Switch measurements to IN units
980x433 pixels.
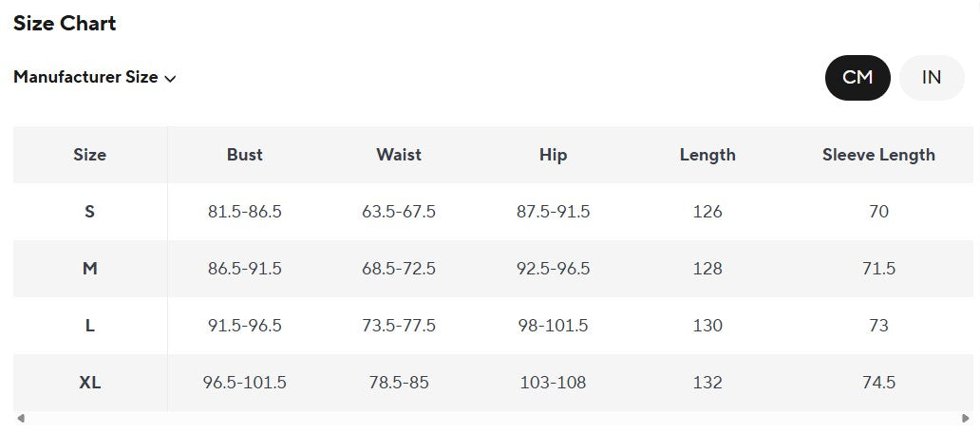click(x=932, y=78)
